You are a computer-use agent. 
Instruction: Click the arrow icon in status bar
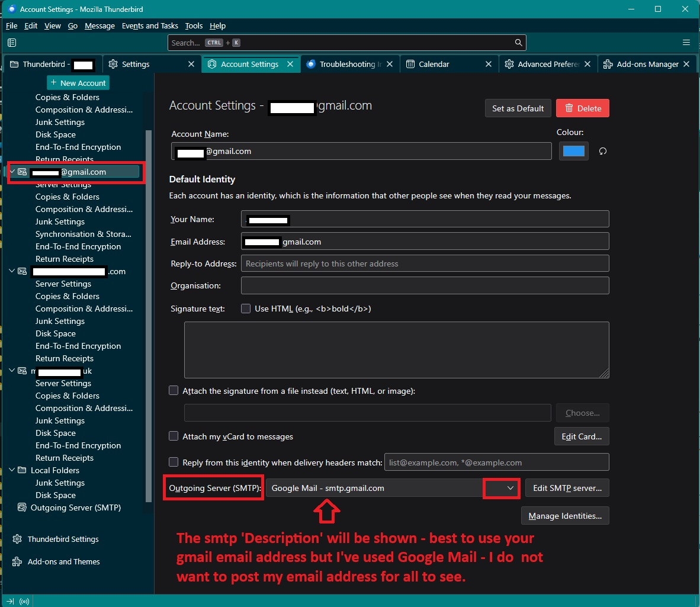point(10,601)
